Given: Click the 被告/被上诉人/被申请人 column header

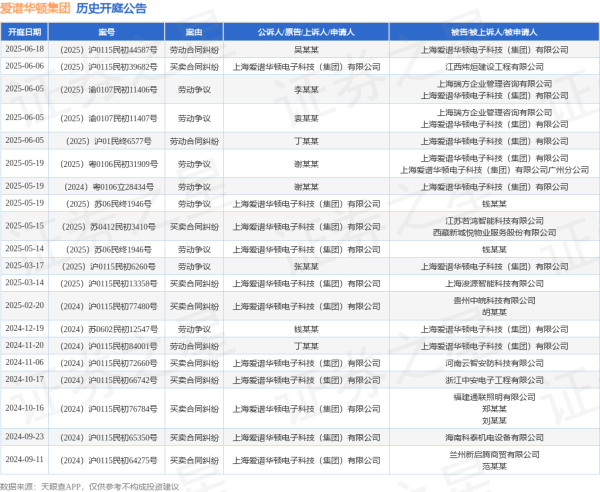Looking at the screenshot, I should [x=494, y=32].
